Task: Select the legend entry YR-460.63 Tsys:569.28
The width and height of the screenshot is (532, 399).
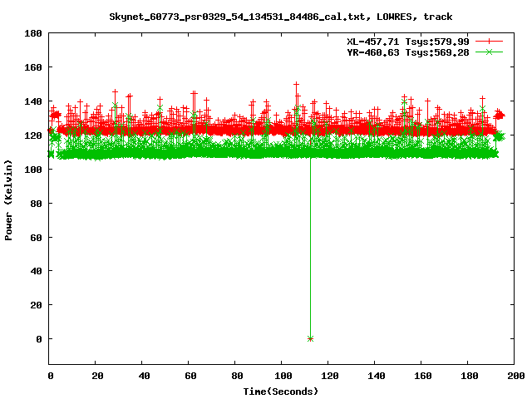Action: [x=408, y=52]
